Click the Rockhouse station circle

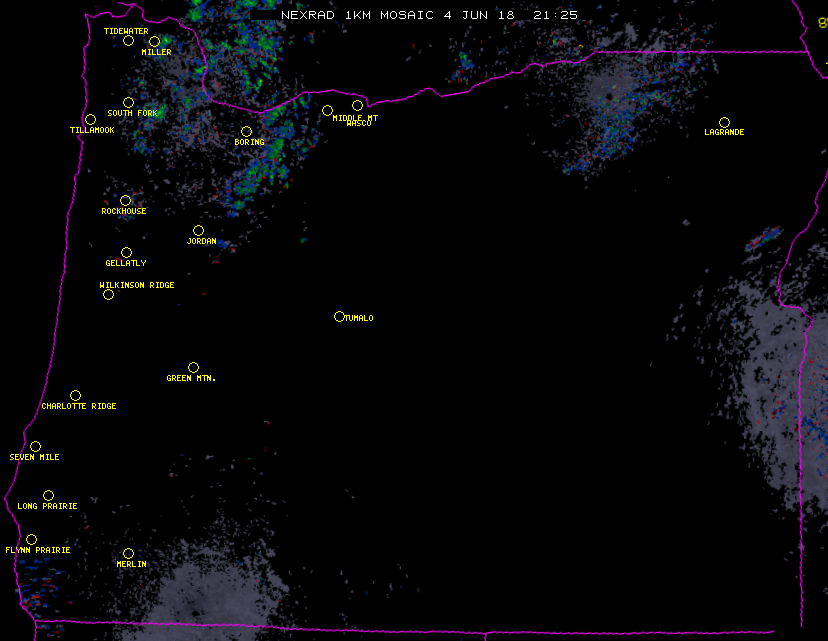pyautogui.click(x=126, y=201)
